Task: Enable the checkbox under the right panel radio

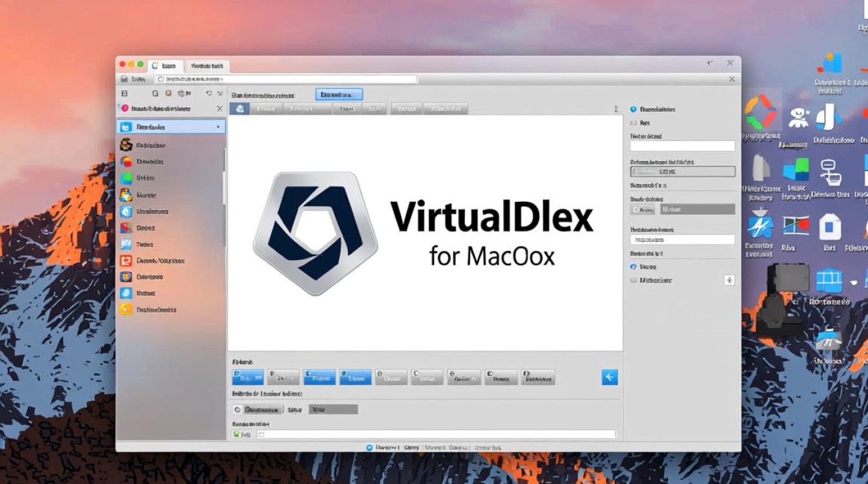Action: pos(633,123)
